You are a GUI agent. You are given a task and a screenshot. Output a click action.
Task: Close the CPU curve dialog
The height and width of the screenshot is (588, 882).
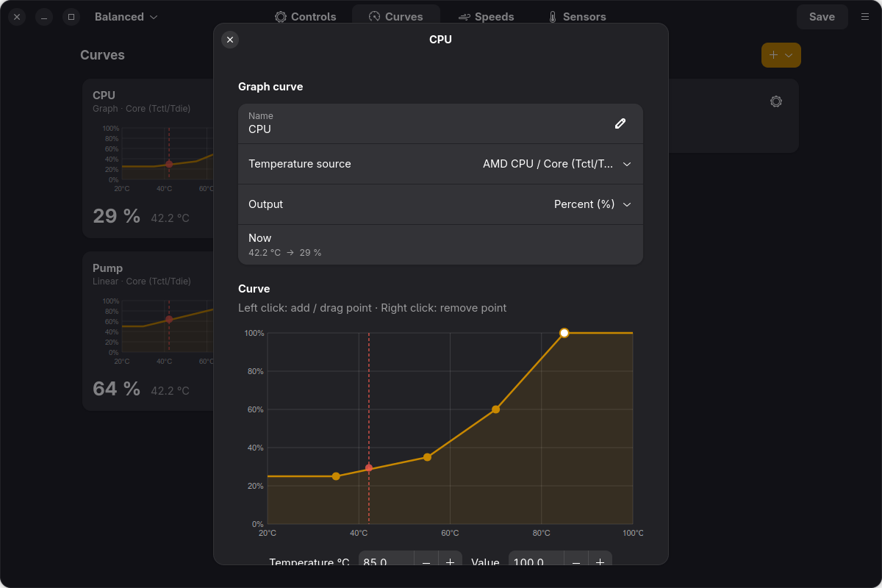tap(230, 40)
